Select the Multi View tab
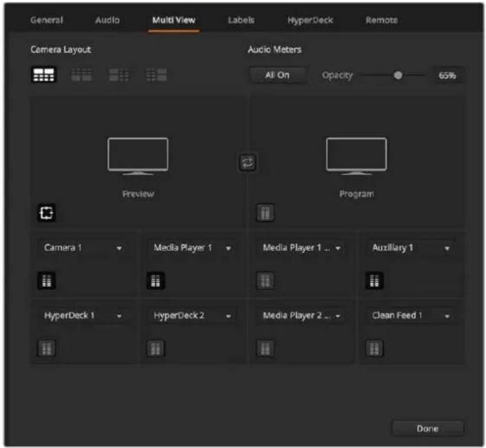The width and height of the screenshot is (486, 448). pyautogui.click(x=173, y=20)
